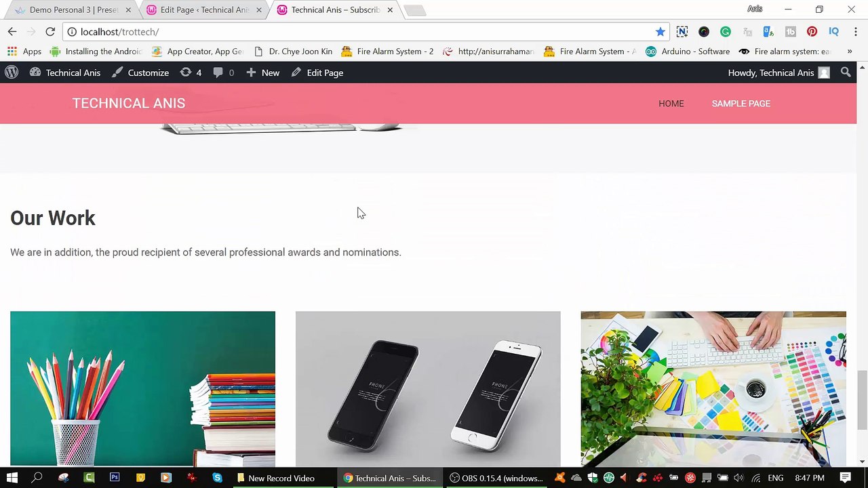868x488 pixels.
Task: Click the IQ extension icon
Action: tap(833, 32)
